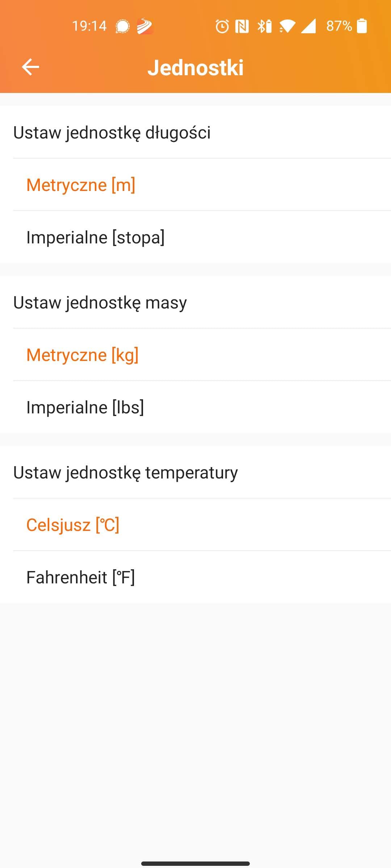The image size is (391, 868).
Task: Tap the chat bubble notification icon
Action: (x=122, y=26)
